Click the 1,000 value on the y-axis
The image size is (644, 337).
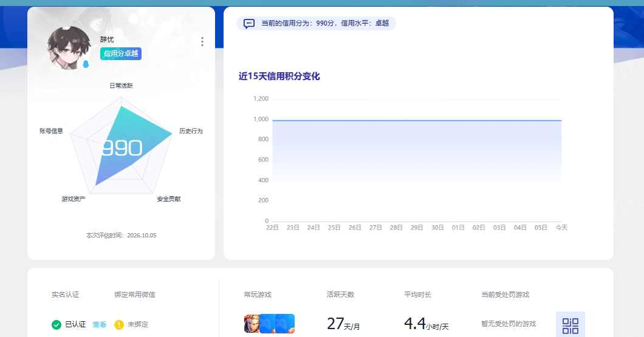click(x=261, y=119)
